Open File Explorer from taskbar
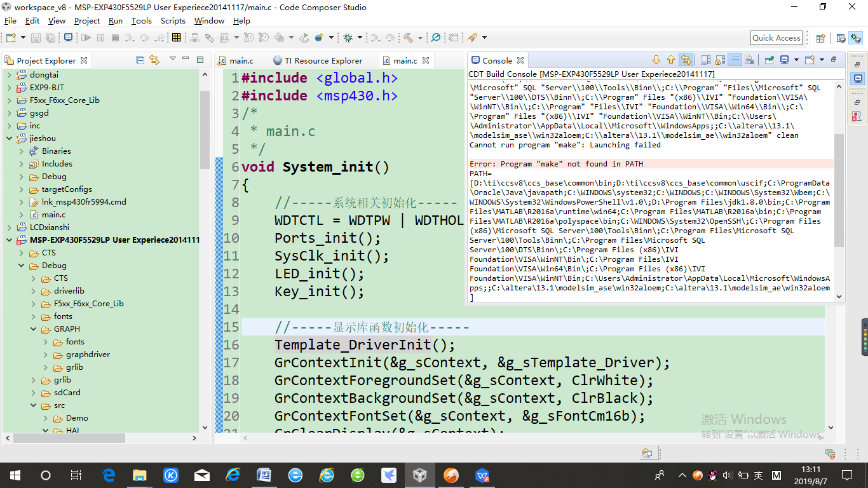 (139, 475)
